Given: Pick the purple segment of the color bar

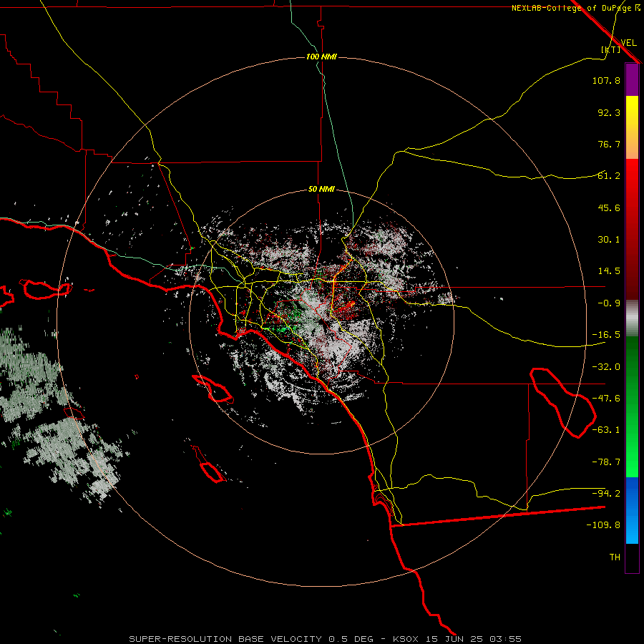Looking at the screenshot, I should (632, 80).
